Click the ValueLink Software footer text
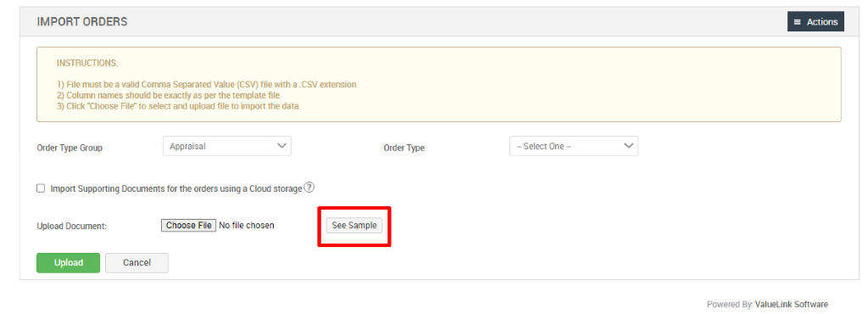Viewport: 868px width, 314px height. coord(792,305)
